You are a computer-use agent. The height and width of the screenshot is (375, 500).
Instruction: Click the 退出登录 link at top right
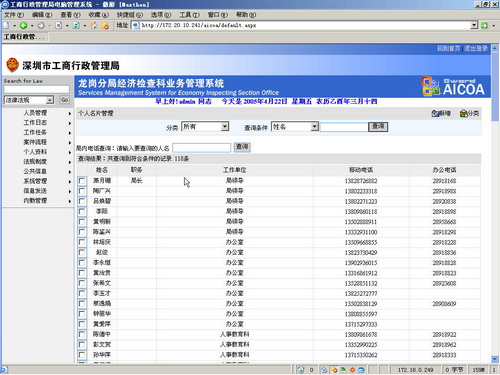(x=476, y=49)
